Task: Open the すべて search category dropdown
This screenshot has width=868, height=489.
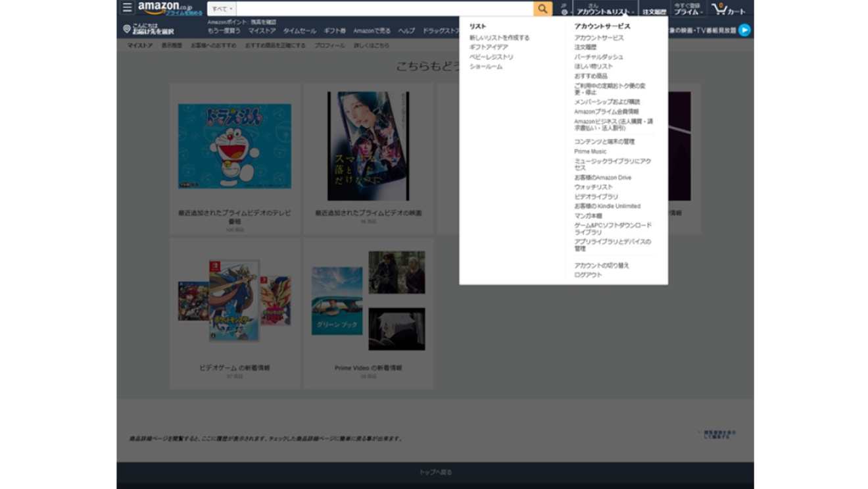Action: tap(222, 9)
